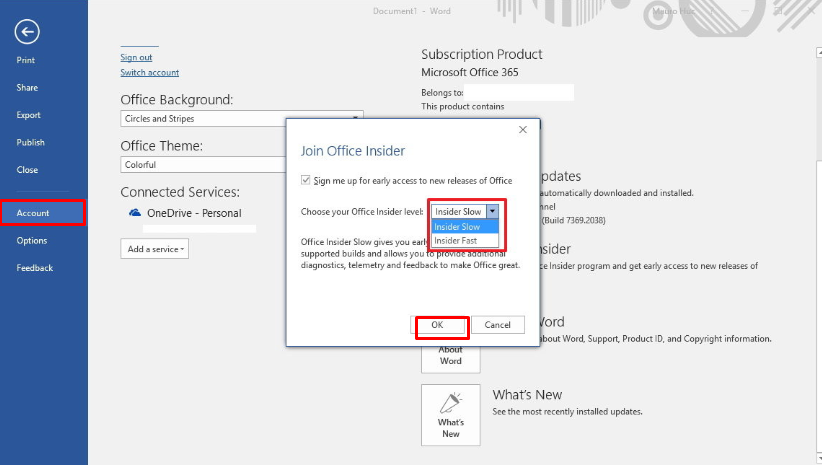Click the Insider level dropdown arrow
The image size is (822, 466).
click(x=492, y=211)
